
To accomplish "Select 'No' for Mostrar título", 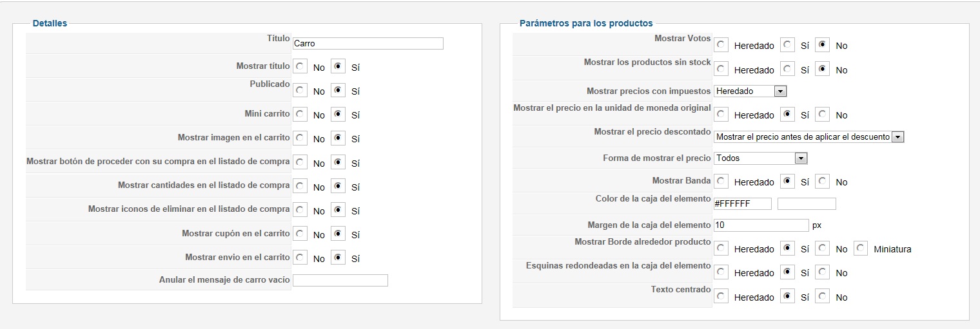I will (300, 66).
